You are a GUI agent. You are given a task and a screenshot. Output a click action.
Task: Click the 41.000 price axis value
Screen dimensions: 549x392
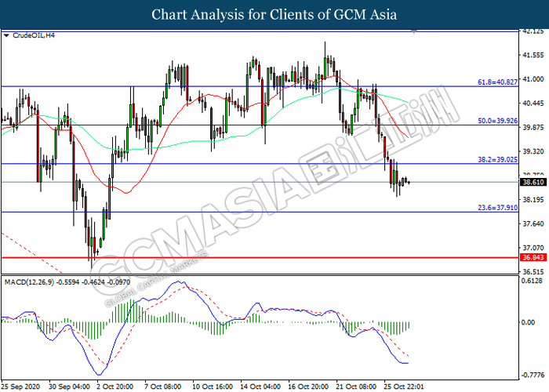coord(533,79)
